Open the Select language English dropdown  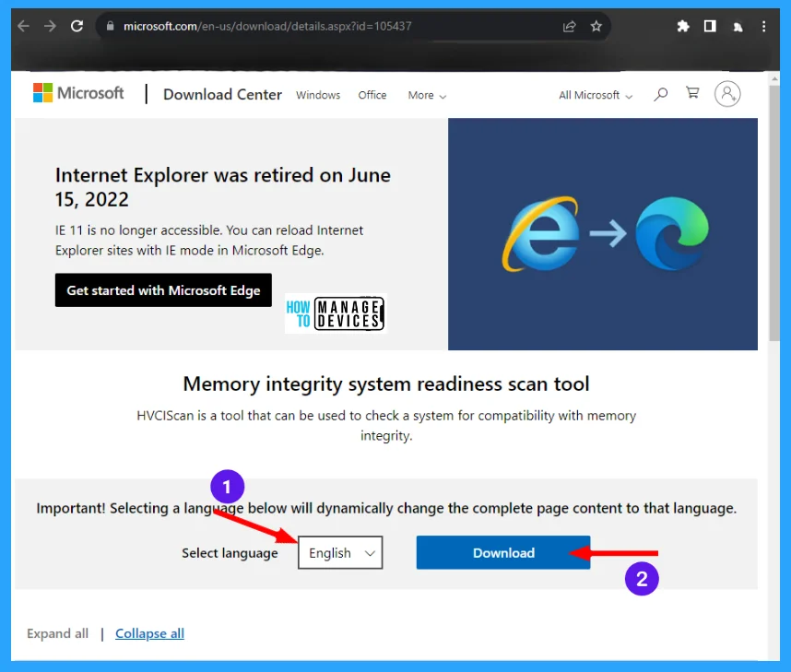point(340,553)
